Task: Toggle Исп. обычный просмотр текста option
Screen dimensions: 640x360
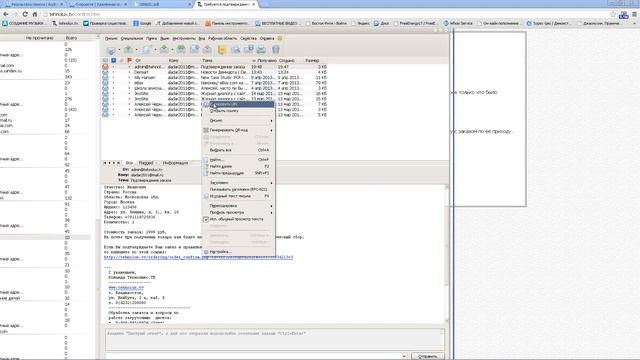Action: point(238,219)
